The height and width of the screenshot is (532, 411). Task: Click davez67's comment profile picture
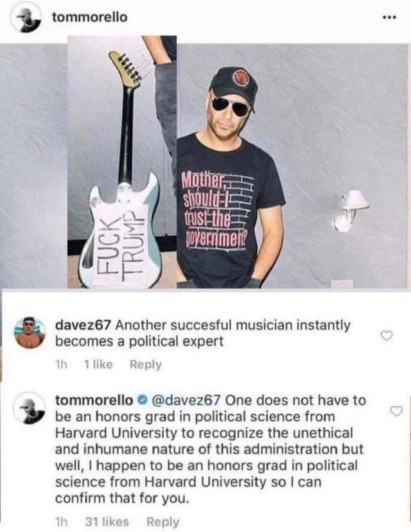(30, 332)
